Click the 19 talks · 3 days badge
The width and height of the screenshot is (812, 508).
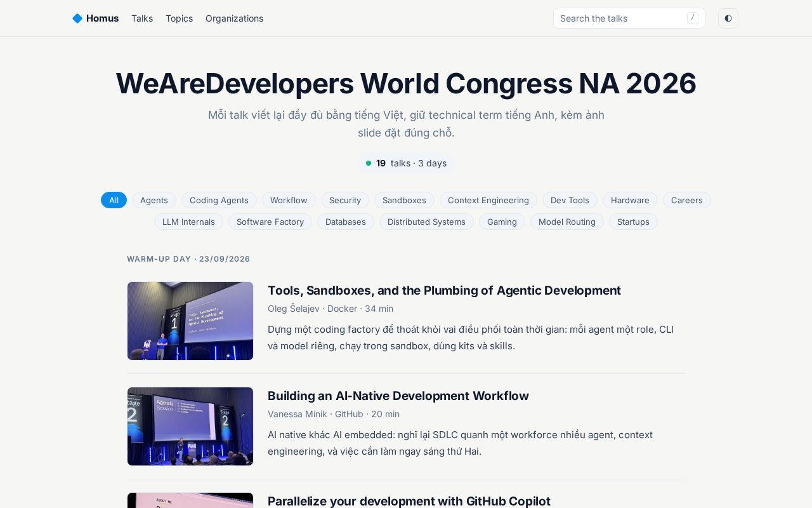(406, 163)
